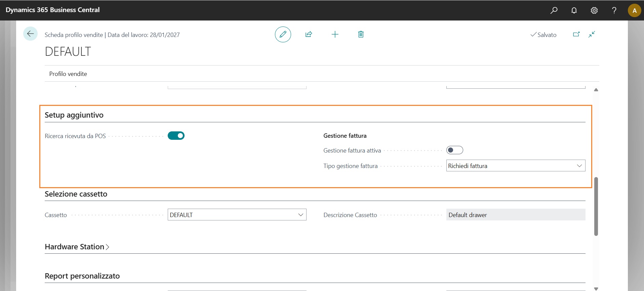This screenshot has height=291, width=644.
Task: Disable Ricerca ricevuta da POS toggle
Action: click(x=176, y=136)
